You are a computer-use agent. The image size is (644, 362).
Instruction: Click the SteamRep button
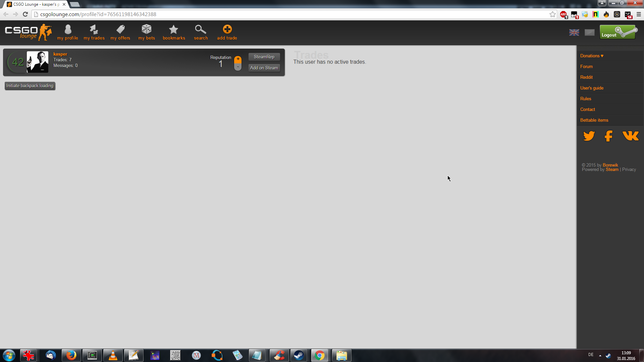pos(264,57)
